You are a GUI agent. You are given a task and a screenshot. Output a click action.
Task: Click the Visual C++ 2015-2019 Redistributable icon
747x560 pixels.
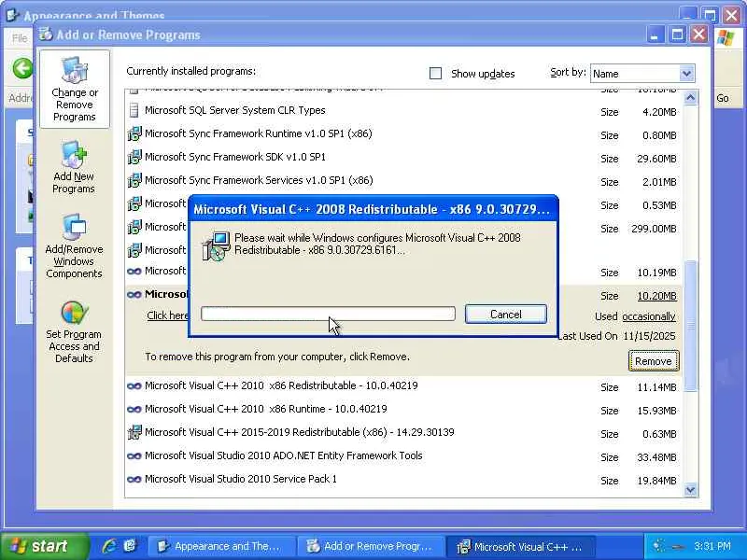click(x=134, y=432)
